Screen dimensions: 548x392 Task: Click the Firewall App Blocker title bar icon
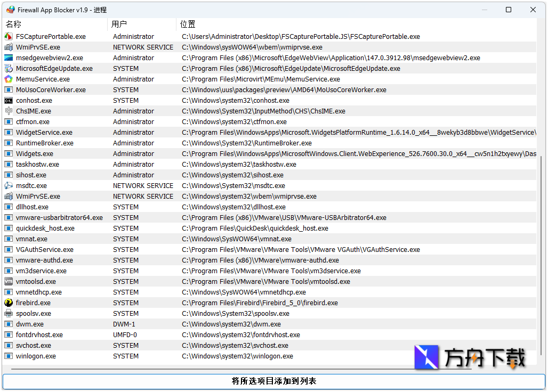click(x=11, y=10)
